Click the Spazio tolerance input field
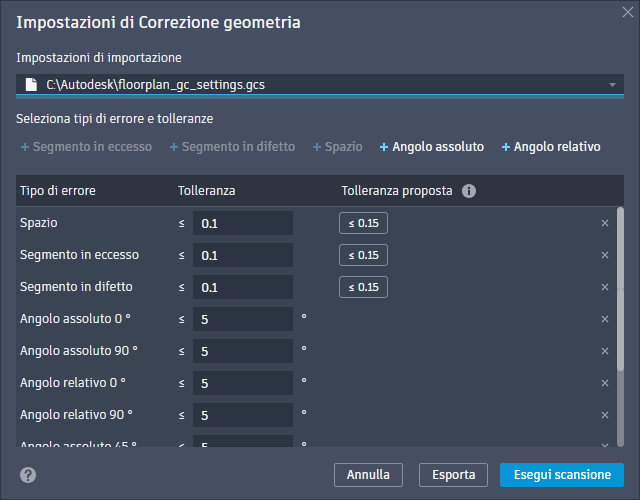 point(242,223)
